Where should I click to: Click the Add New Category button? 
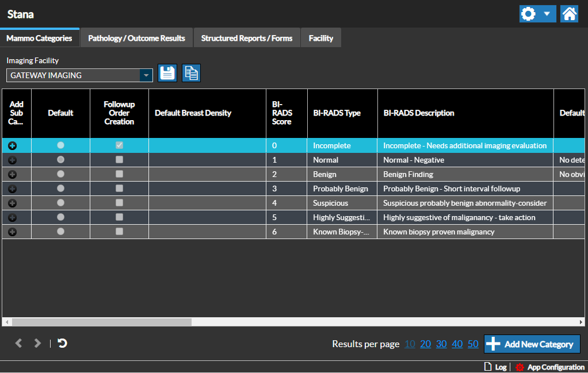pyautogui.click(x=532, y=344)
